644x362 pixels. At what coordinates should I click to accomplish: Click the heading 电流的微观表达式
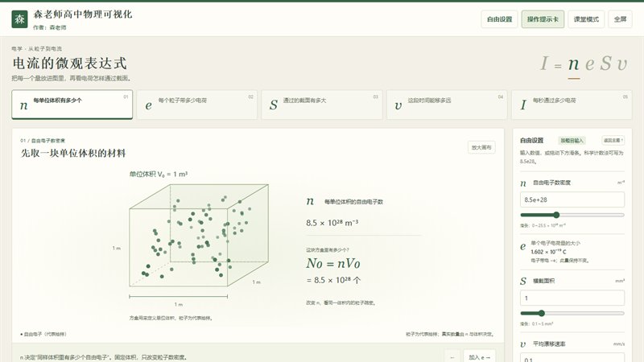[69, 64]
